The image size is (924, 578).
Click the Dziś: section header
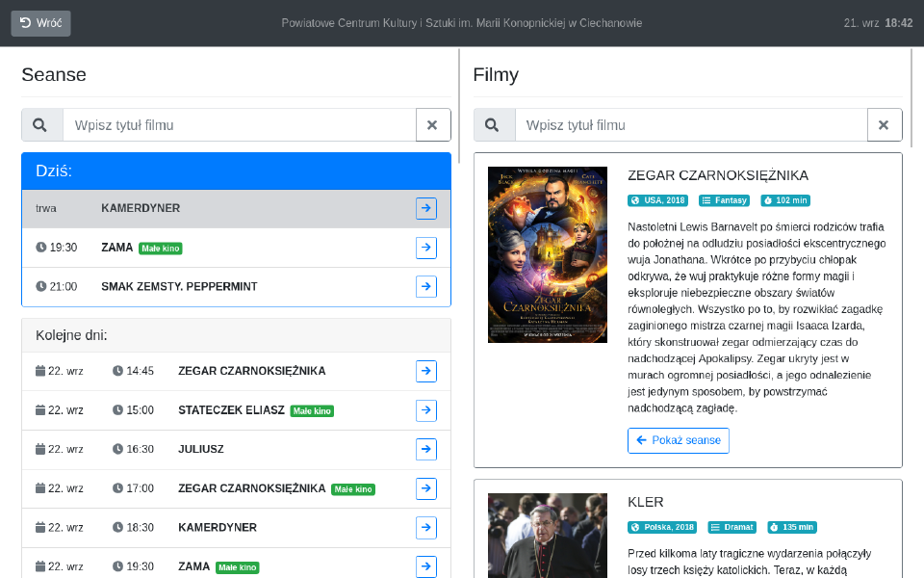[x=237, y=171]
